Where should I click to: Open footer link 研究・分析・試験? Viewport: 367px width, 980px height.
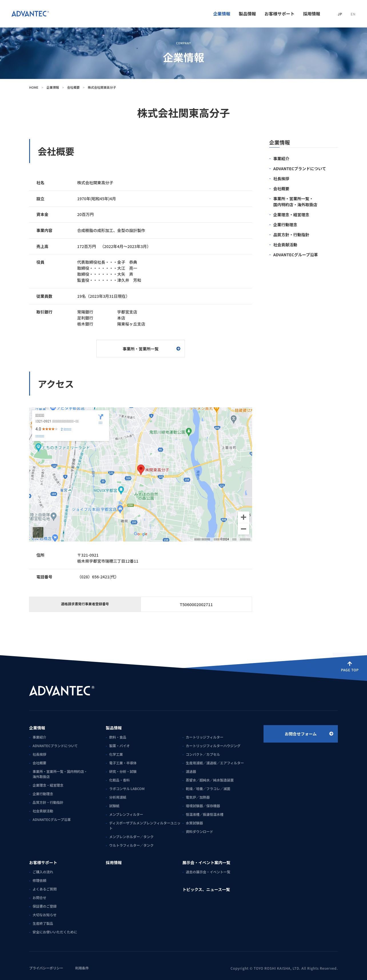[x=123, y=771]
